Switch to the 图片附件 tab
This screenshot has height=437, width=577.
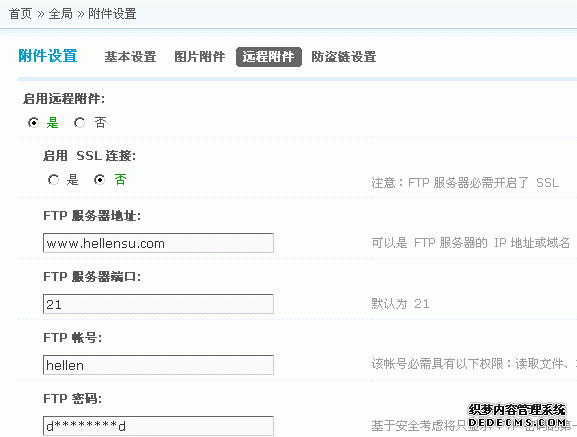point(199,57)
